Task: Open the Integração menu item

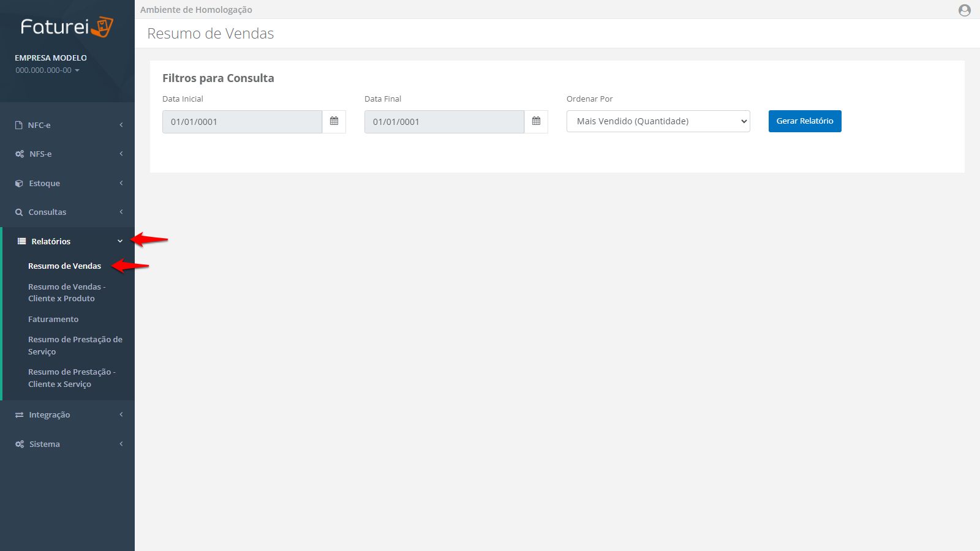Action: click(x=67, y=414)
